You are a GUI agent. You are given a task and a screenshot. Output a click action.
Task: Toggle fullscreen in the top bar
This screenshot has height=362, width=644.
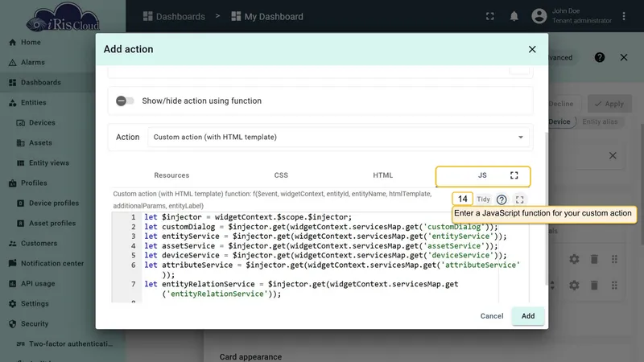(x=490, y=16)
